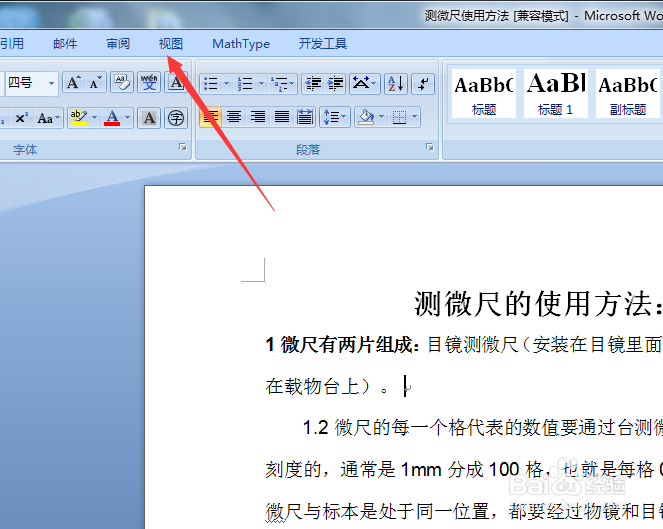Apply the 标题 style
Image resolution: width=663 pixels, height=529 pixels.
click(484, 94)
